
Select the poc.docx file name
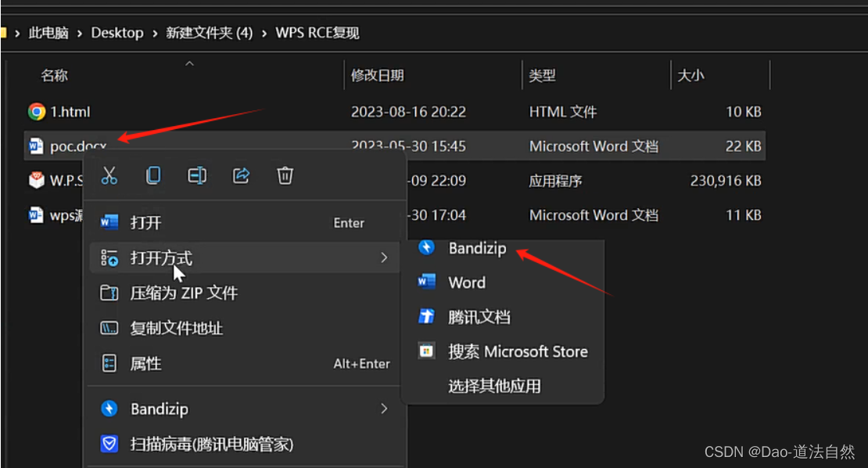click(x=78, y=146)
